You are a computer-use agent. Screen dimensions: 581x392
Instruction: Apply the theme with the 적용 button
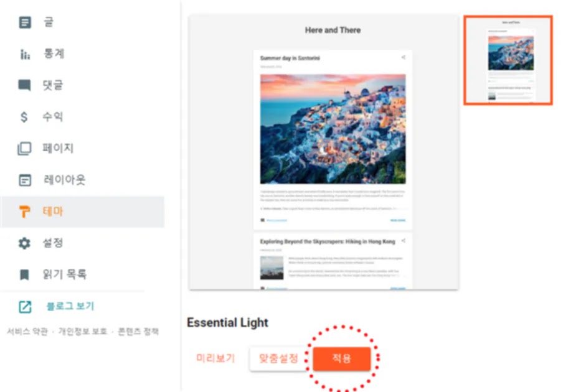tap(342, 358)
